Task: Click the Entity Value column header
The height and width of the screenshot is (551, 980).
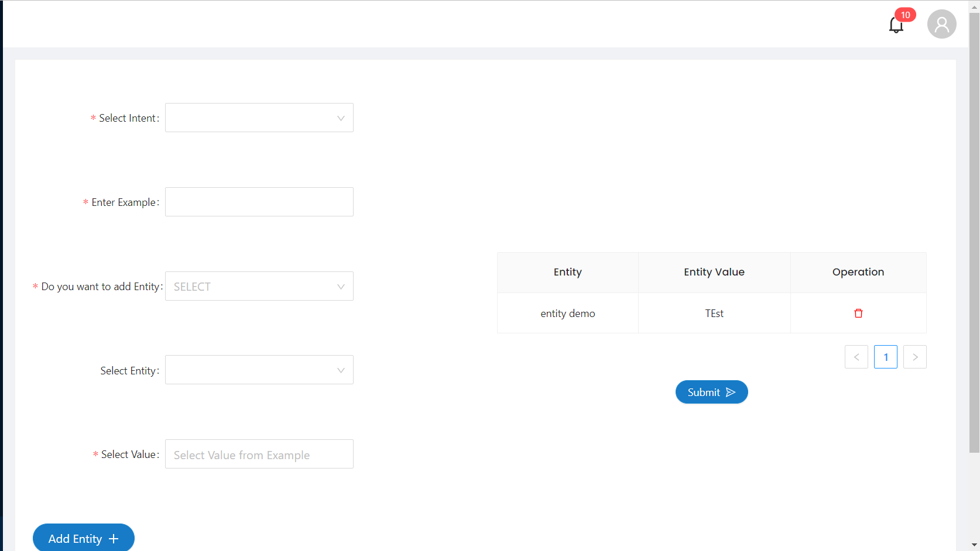Action: (x=714, y=272)
